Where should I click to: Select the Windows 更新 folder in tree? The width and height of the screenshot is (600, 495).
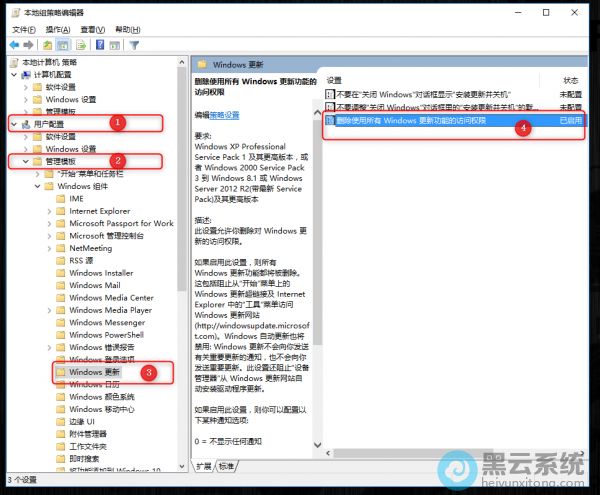pos(94,371)
